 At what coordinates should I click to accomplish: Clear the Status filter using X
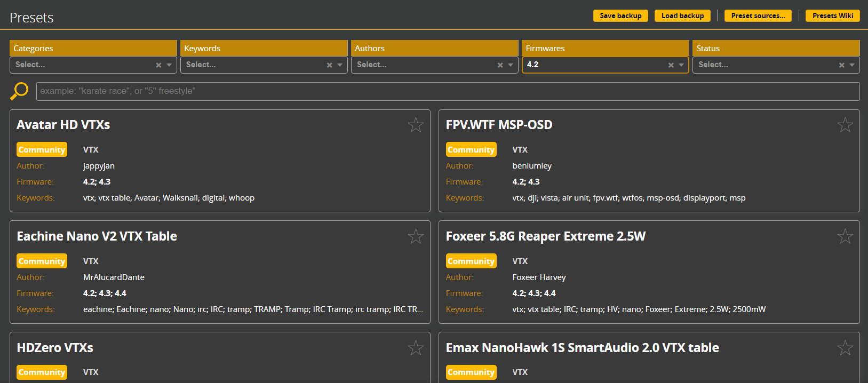841,65
